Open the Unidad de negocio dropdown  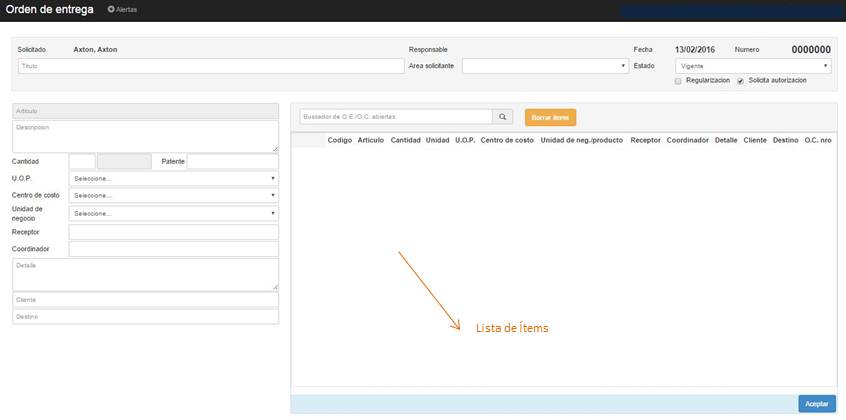pos(173,213)
